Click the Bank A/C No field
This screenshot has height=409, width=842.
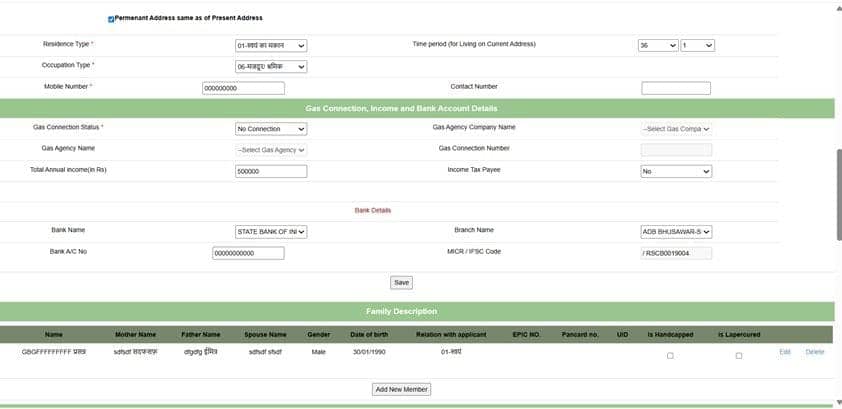(248, 253)
